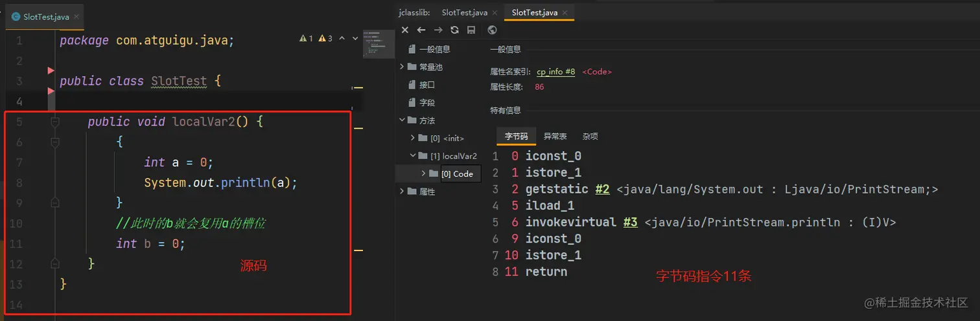This screenshot has height=321, width=980.
Task: Collapse the [1] localVar2 node
Action: click(x=413, y=156)
